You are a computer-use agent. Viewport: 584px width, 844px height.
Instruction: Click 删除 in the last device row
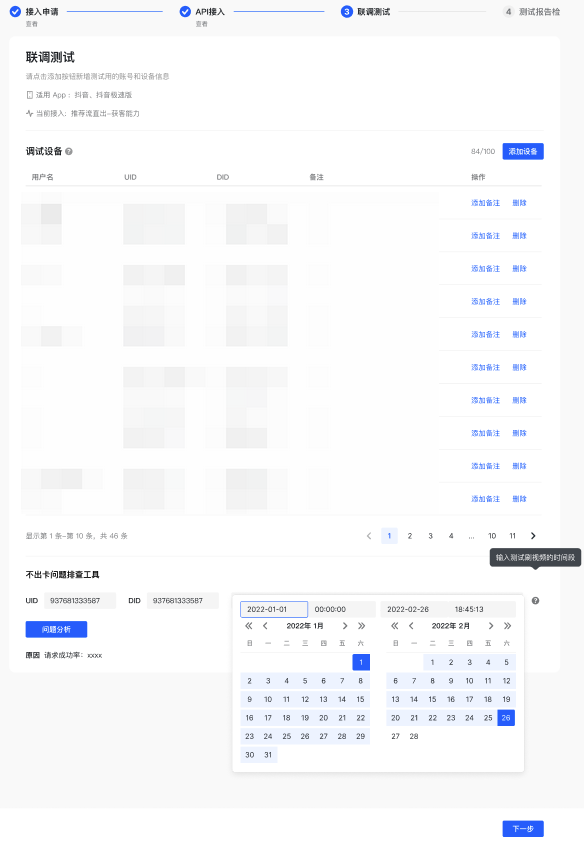(x=519, y=499)
